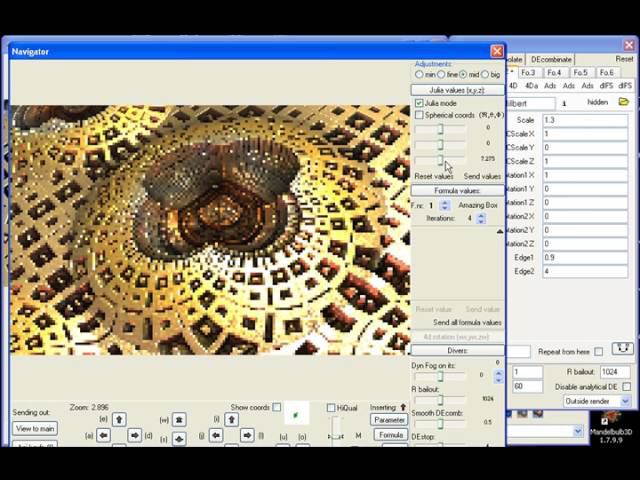Viewport: 640px width, 480px height.
Task: Toggle the Julia mode checkbox
Action: pyautogui.click(x=419, y=103)
